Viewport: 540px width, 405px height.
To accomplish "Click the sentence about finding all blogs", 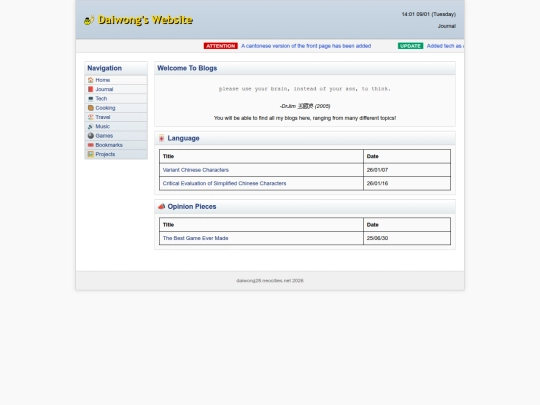I will coord(305,118).
